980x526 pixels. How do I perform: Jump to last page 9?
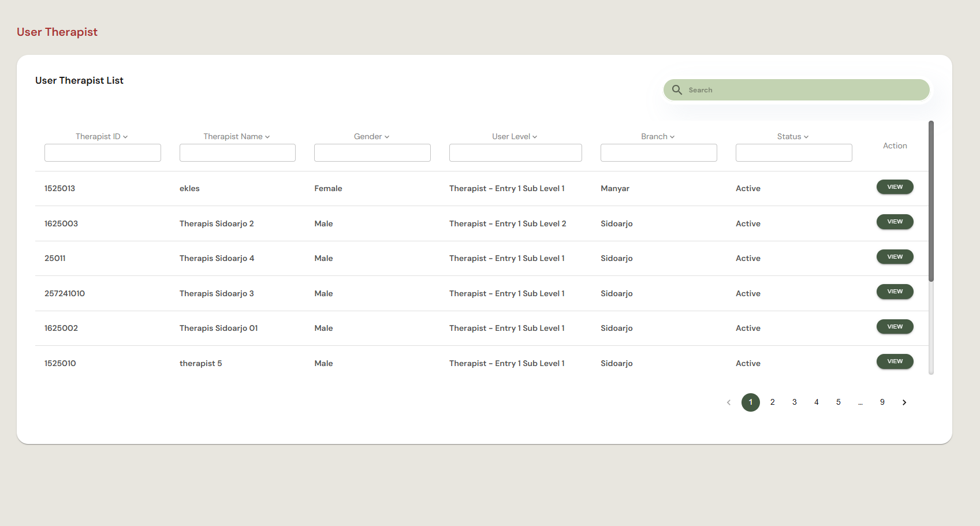[882, 402]
